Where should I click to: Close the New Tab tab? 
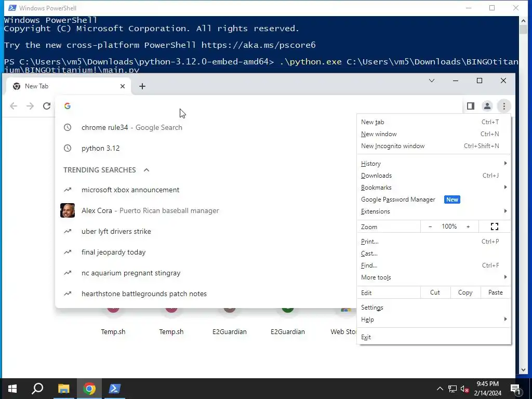click(x=123, y=86)
